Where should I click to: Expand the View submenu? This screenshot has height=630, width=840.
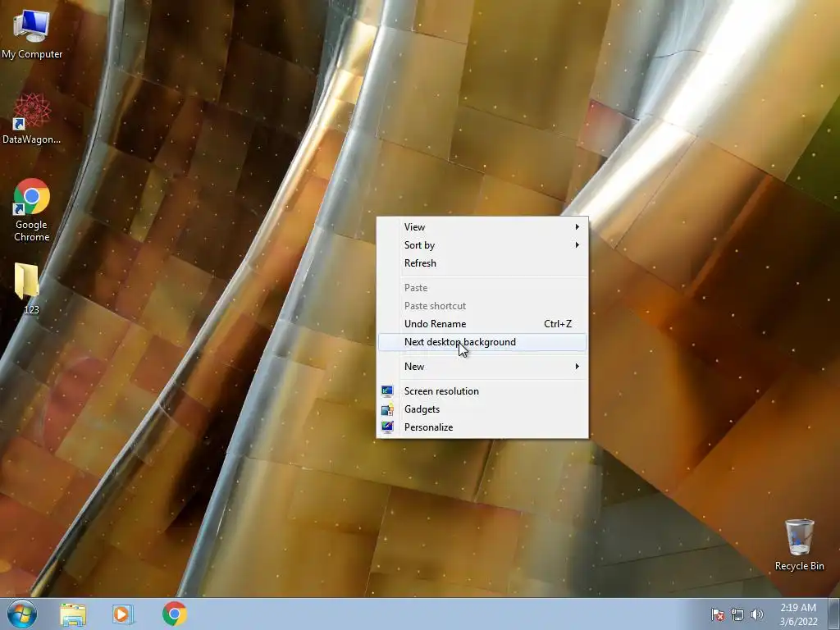point(482,227)
